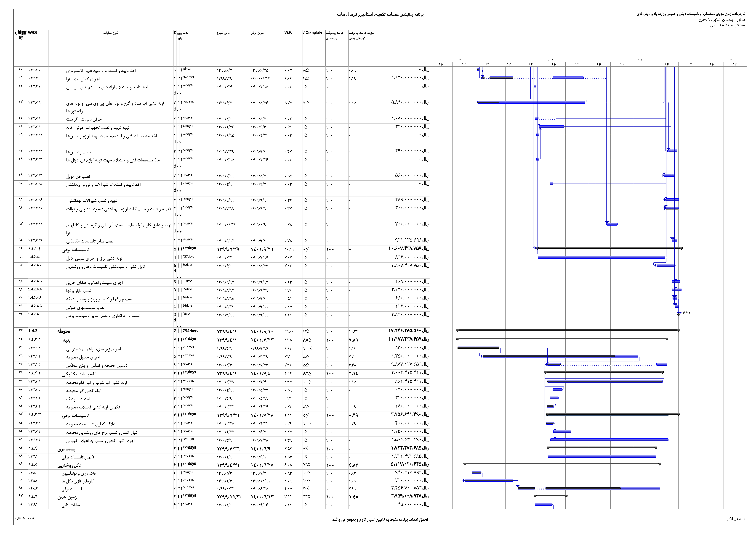Click the milestone diamond labeled ۱۲/۰۲

pyautogui.click(x=679, y=315)
